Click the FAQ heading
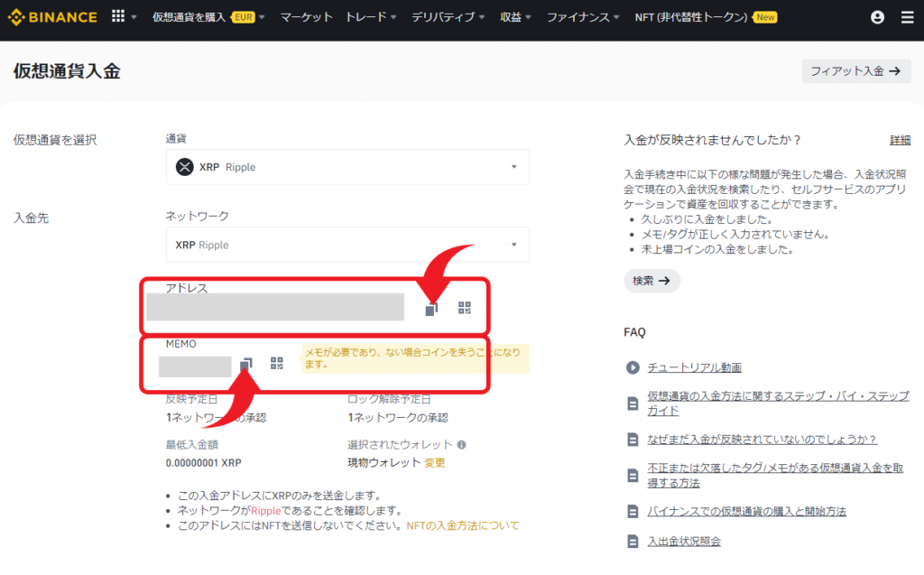Screen dimensions: 924x575 coord(634,332)
